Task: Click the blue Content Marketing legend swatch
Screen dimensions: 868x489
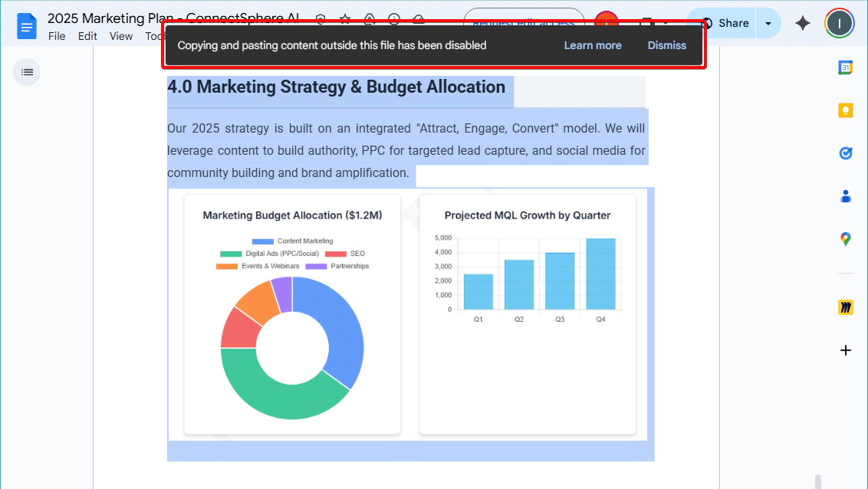Action: [263, 241]
